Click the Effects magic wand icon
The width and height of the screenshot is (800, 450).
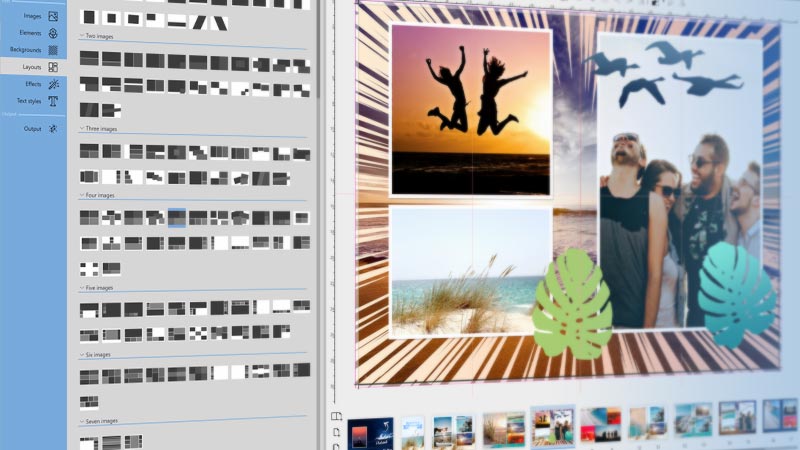(53, 84)
